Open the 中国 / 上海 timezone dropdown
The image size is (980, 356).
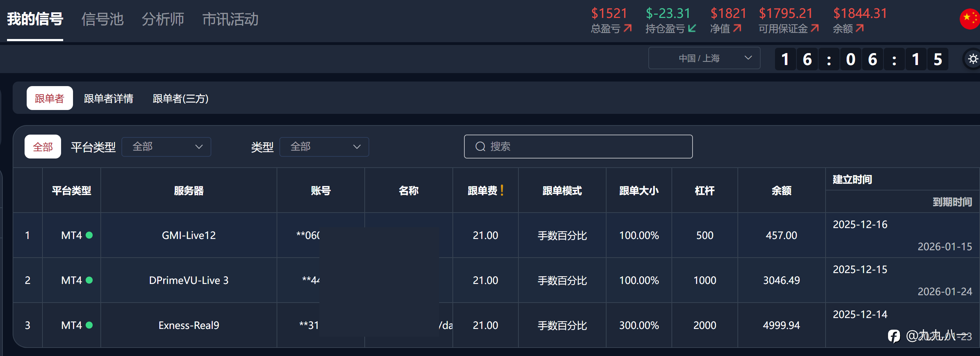(x=704, y=58)
